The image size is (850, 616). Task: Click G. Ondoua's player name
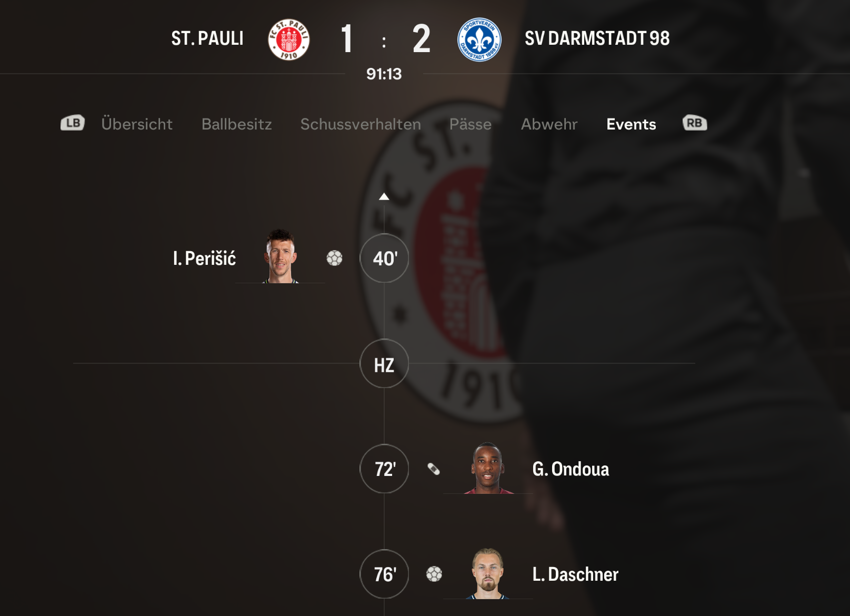571,469
